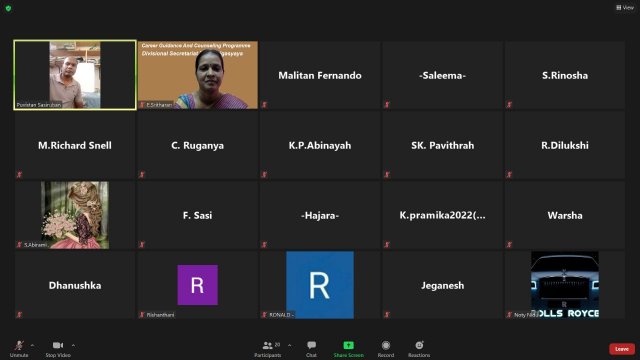
Task: Select the Jeganesh participant tile
Action: click(x=442, y=285)
